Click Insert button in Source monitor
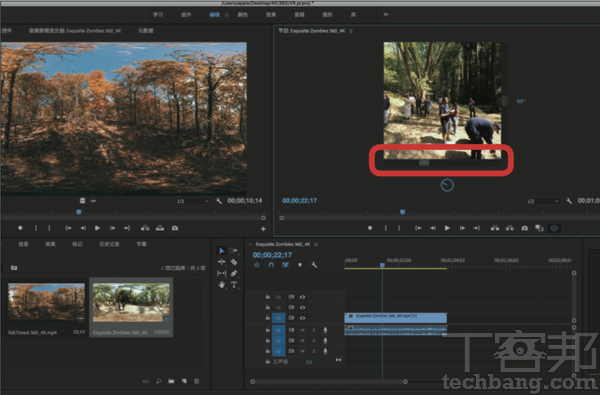The height and width of the screenshot is (395, 600). (x=145, y=228)
